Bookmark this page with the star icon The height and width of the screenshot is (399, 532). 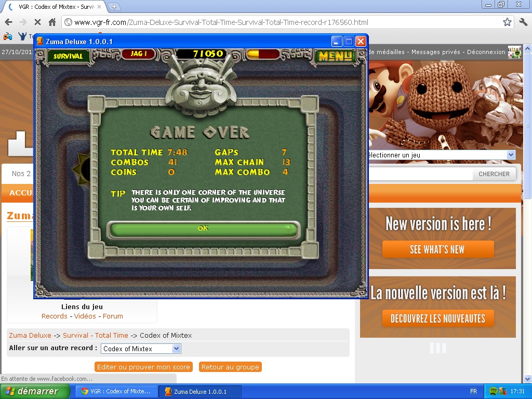507,22
